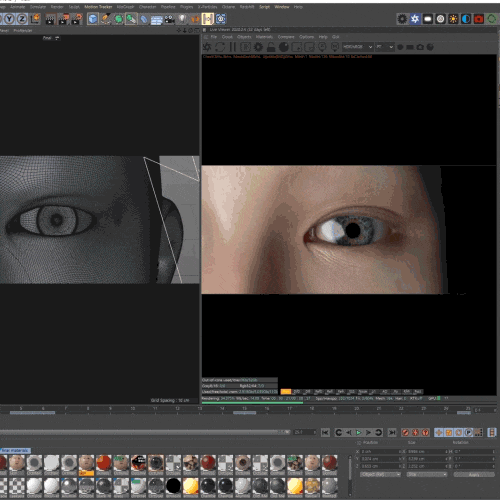The height and width of the screenshot is (500, 500).
Task: Play animation forward
Action: [x=359, y=432]
